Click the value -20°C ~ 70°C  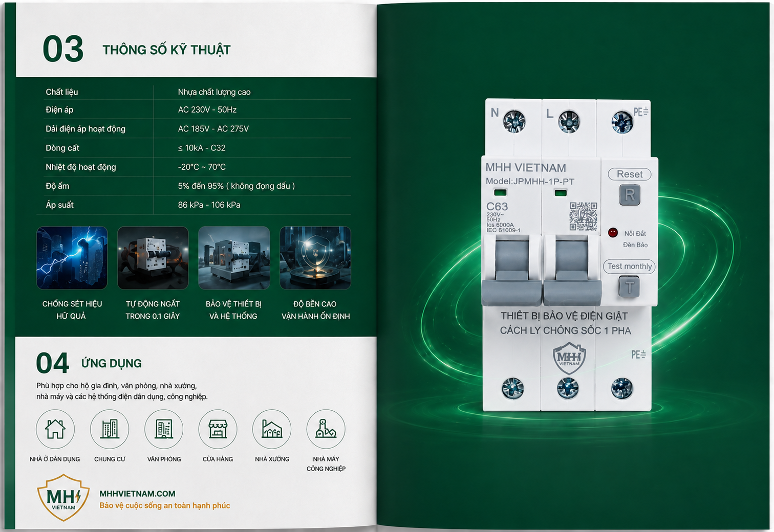[x=202, y=167]
